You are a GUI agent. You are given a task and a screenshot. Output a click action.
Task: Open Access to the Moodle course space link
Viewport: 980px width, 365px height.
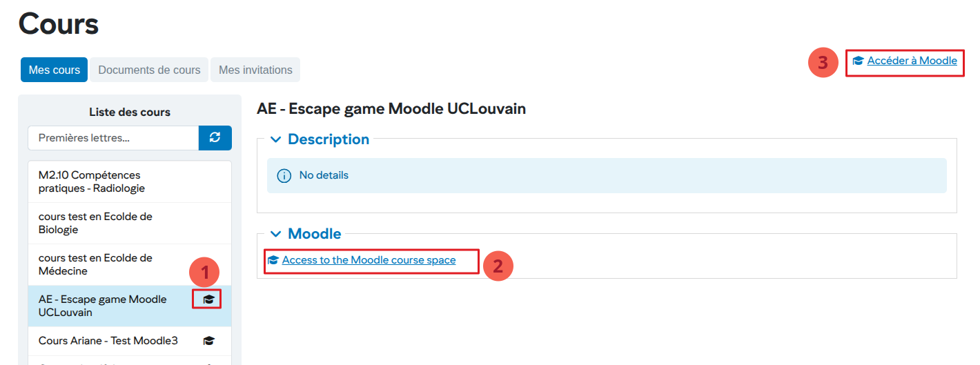pos(369,260)
